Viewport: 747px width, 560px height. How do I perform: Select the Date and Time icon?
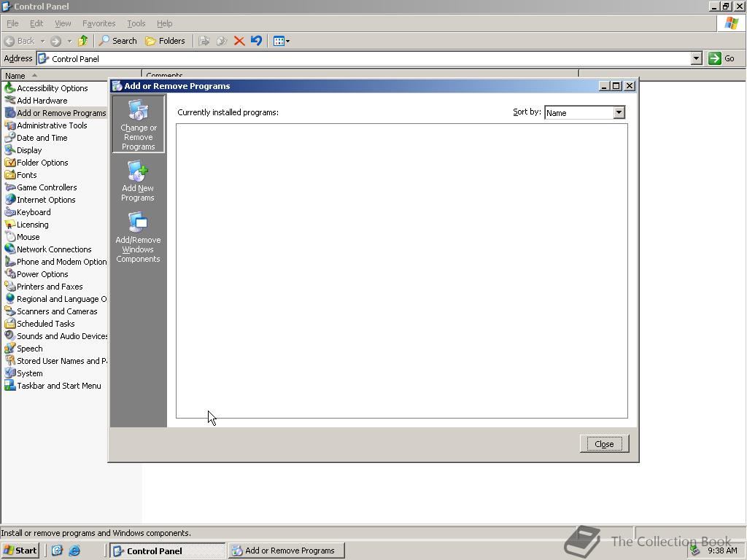coord(9,137)
